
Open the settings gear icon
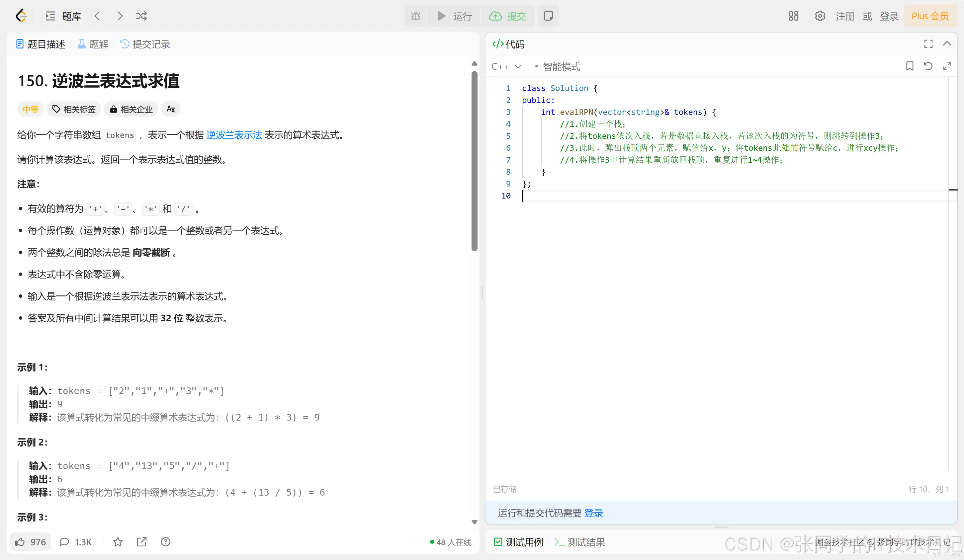click(x=820, y=16)
